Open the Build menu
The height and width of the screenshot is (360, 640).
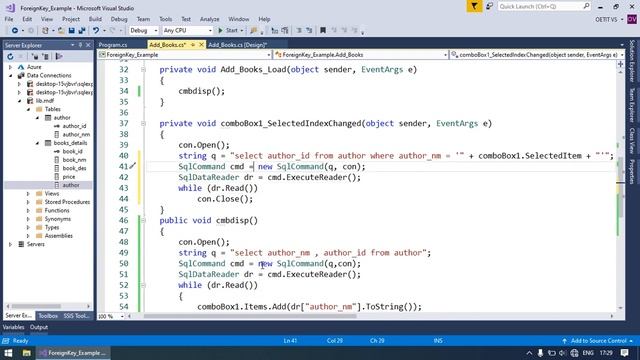(x=95, y=19)
